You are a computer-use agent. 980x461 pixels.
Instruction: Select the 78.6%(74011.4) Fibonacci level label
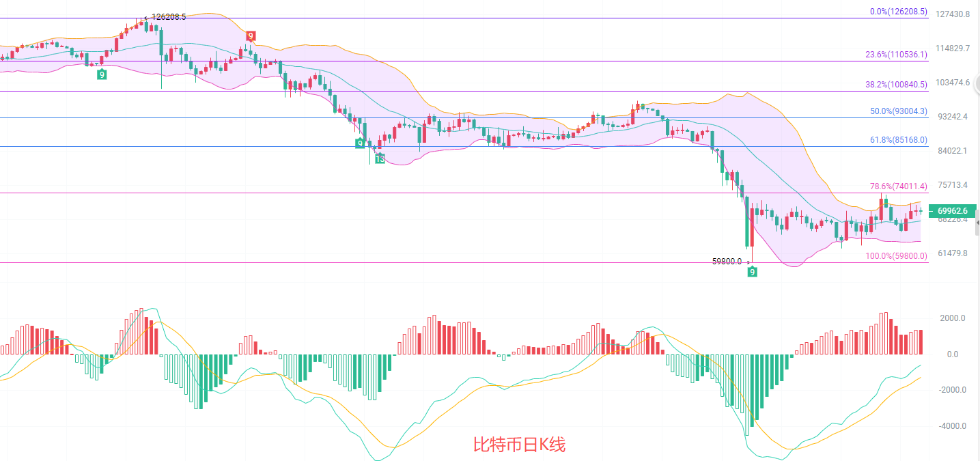point(898,186)
